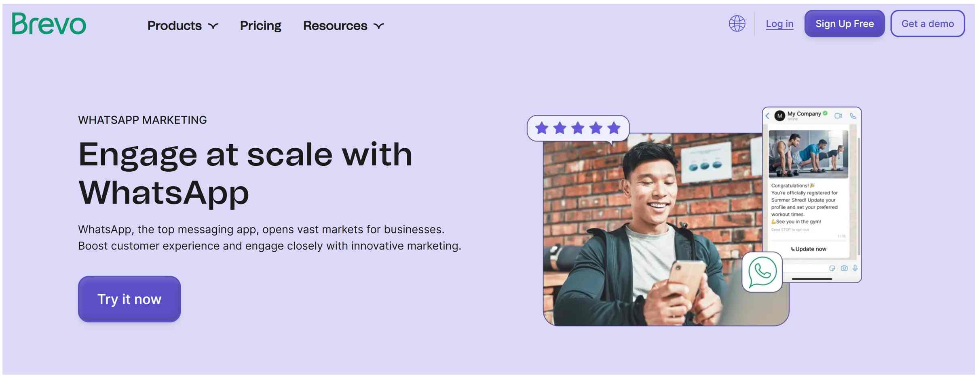Click the Log in link
Screen dimensions: 980x377
point(779,23)
